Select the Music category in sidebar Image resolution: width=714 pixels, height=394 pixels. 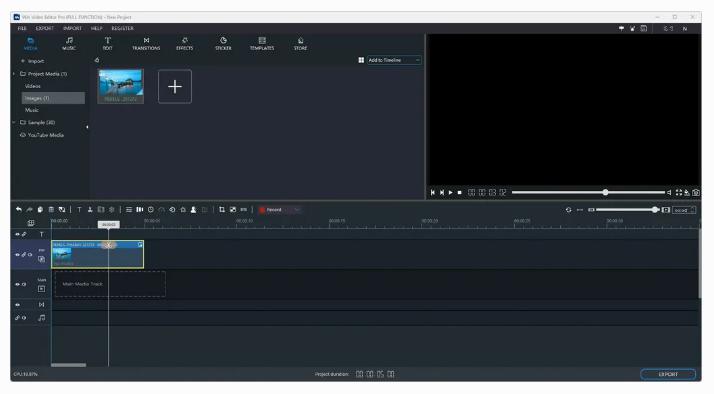[x=32, y=110]
